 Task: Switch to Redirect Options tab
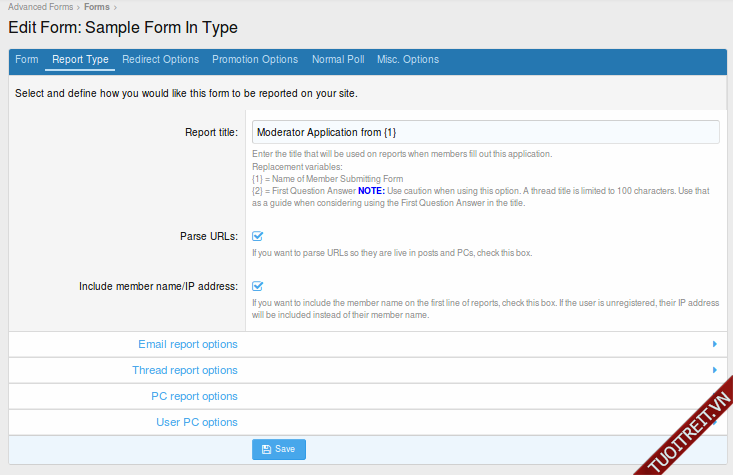(160, 60)
